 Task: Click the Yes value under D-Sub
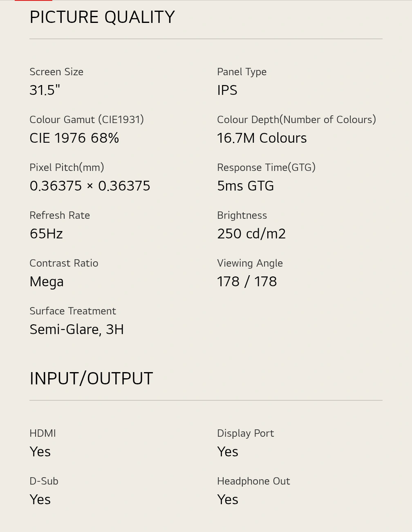40,500
